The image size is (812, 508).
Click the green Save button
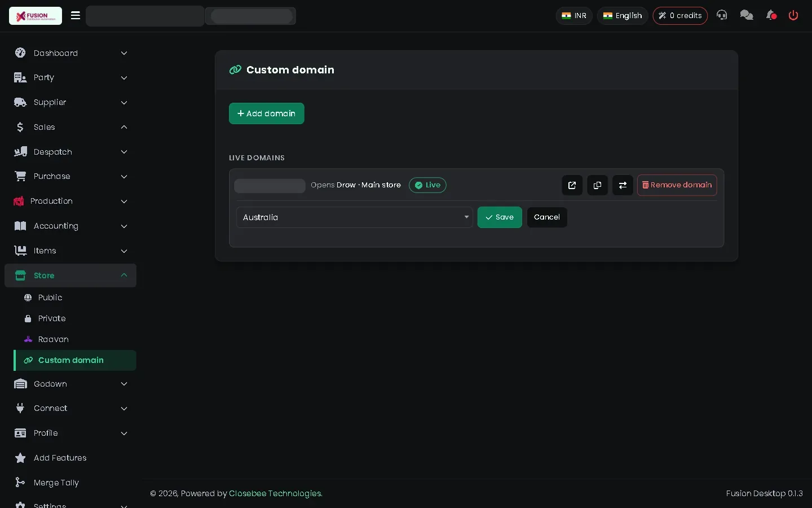click(x=500, y=217)
